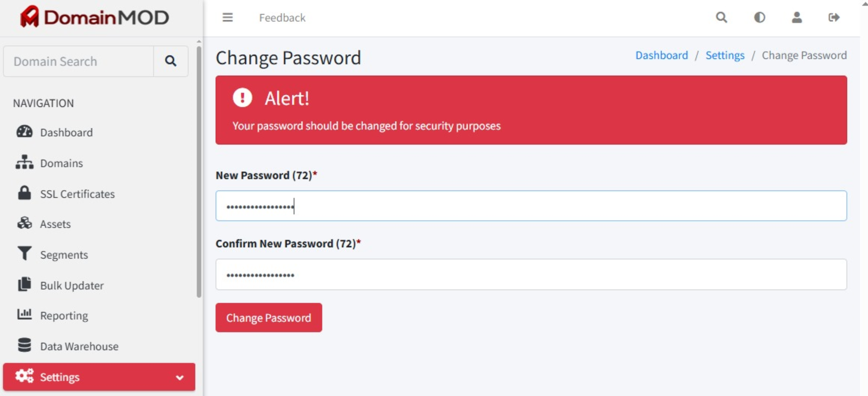Go to Settings breadcrumb link

pos(725,55)
